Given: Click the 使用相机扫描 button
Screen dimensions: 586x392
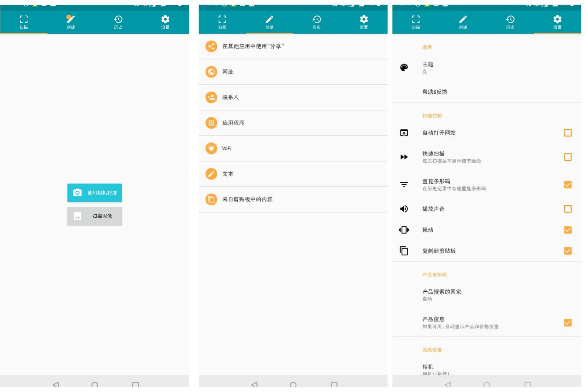Looking at the screenshot, I should coord(95,193).
